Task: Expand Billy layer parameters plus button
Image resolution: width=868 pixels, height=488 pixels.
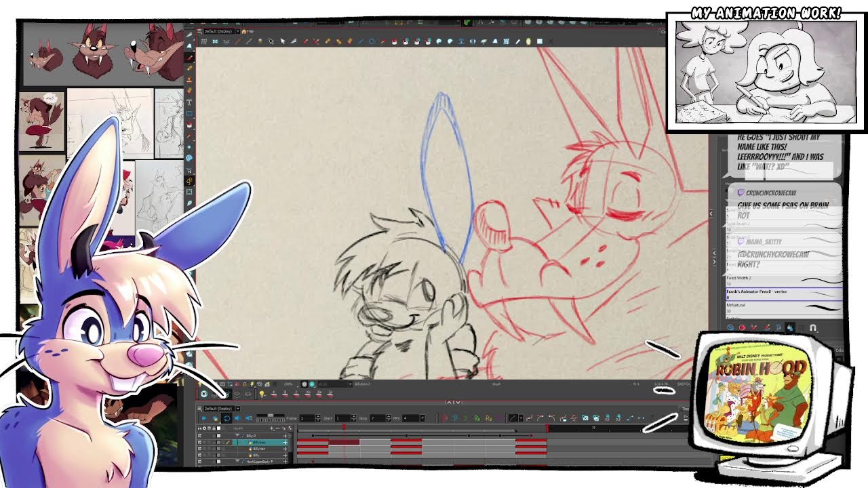Action: click(285, 455)
